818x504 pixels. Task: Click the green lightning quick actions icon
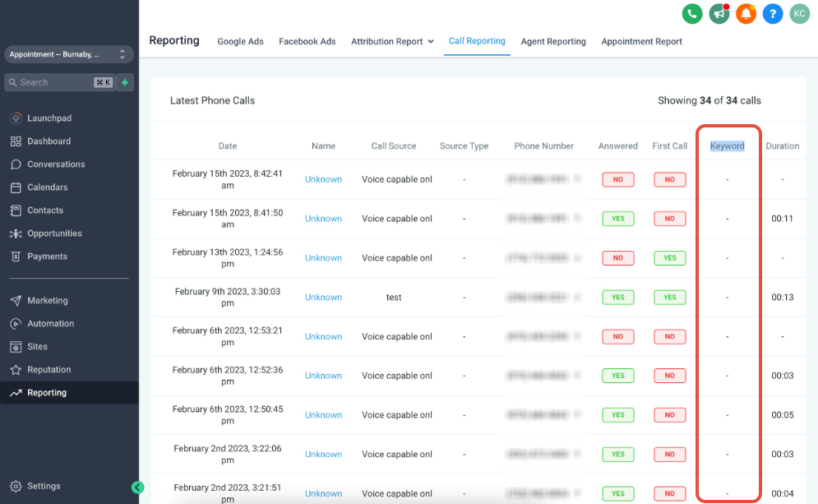coord(125,82)
